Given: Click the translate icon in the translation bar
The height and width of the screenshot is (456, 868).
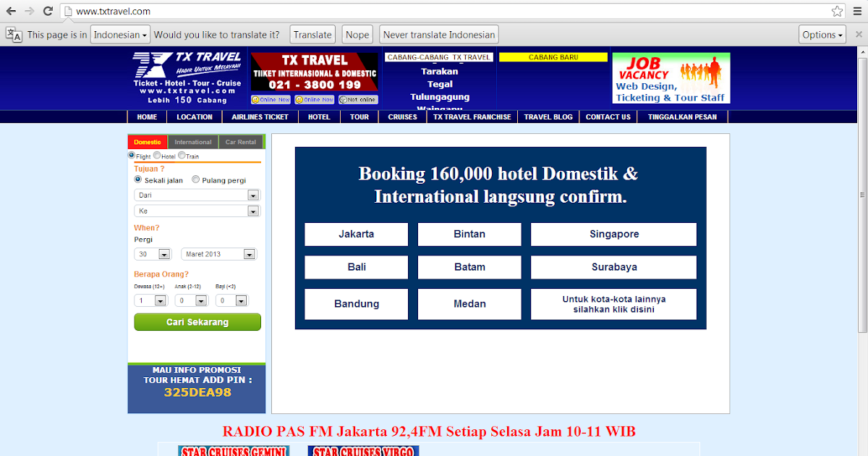Looking at the screenshot, I should [x=14, y=35].
